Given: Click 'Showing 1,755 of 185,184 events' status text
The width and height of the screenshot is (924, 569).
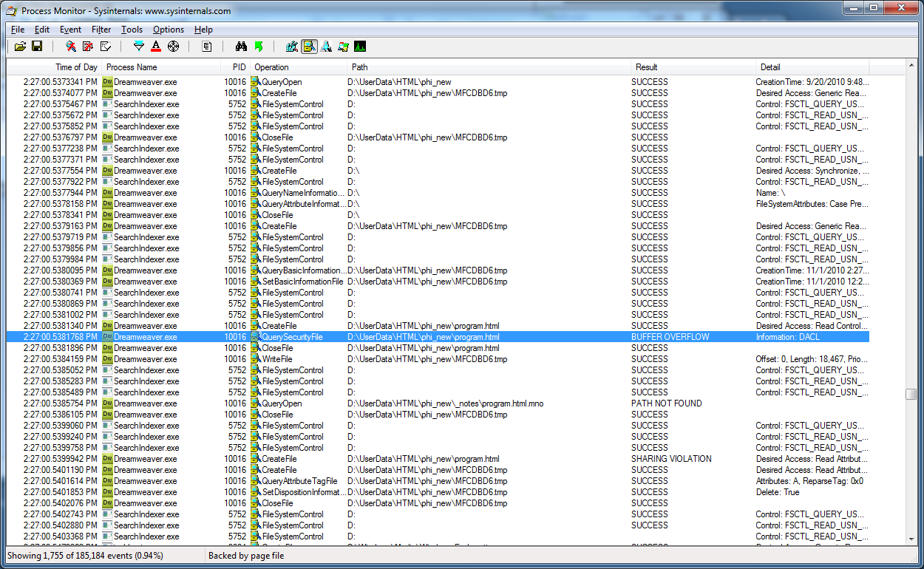Looking at the screenshot, I should [85, 555].
